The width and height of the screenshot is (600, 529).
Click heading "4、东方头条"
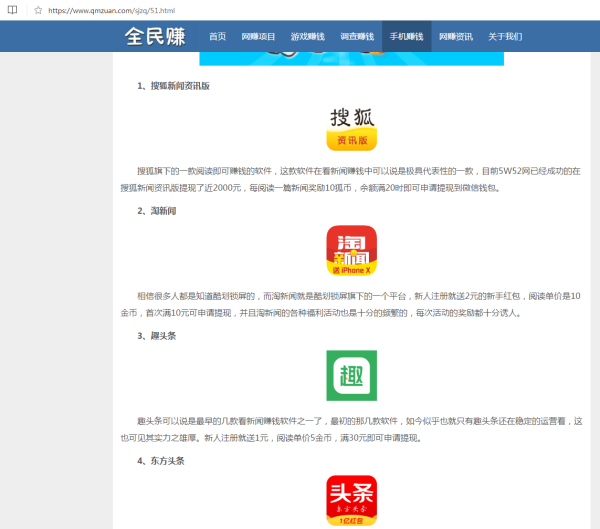click(x=161, y=461)
